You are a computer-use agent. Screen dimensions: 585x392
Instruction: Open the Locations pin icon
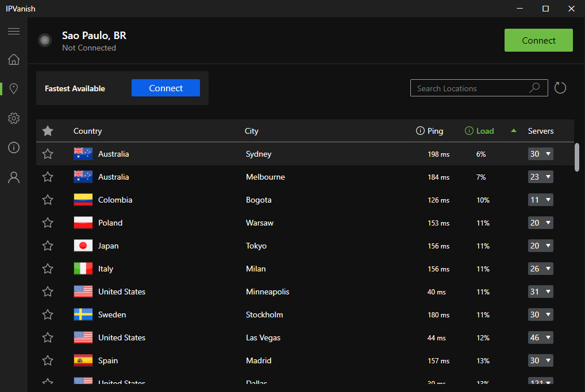[14, 89]
